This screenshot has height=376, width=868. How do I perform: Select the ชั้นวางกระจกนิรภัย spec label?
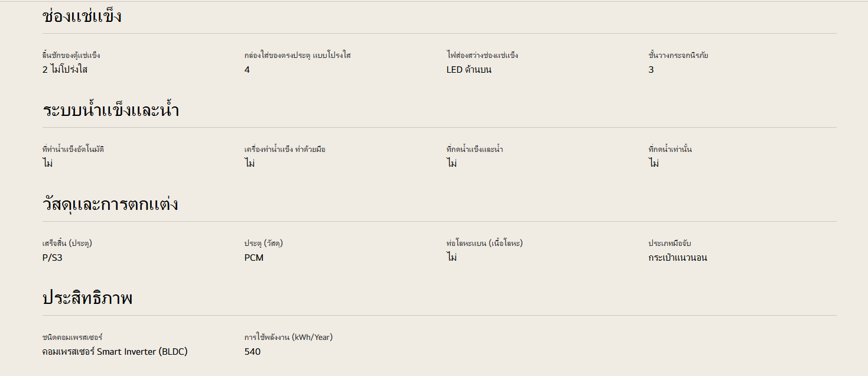(x=678, y=55)
